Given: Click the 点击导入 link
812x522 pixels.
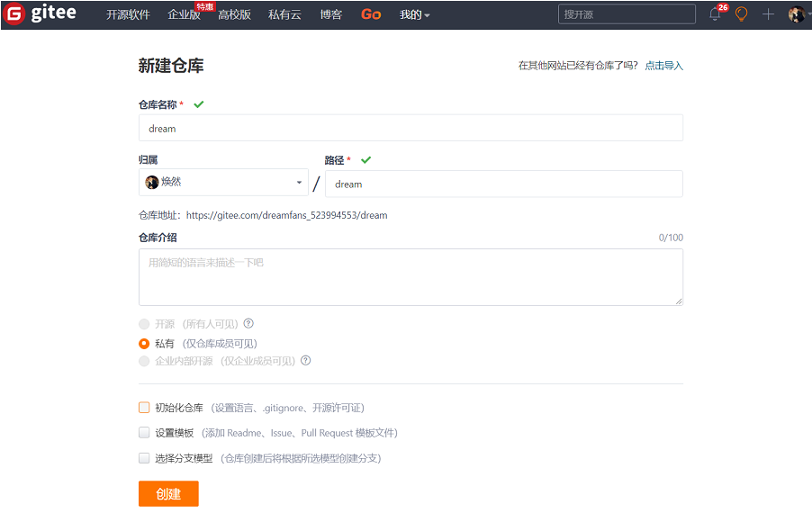Looking at the screenshot, I should point(663,66).
